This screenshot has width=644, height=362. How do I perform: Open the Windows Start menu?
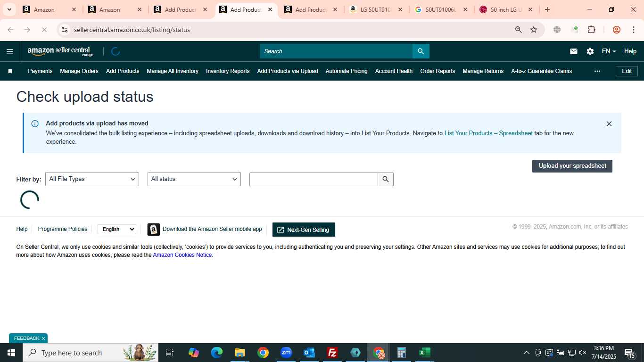click(11, 353)
